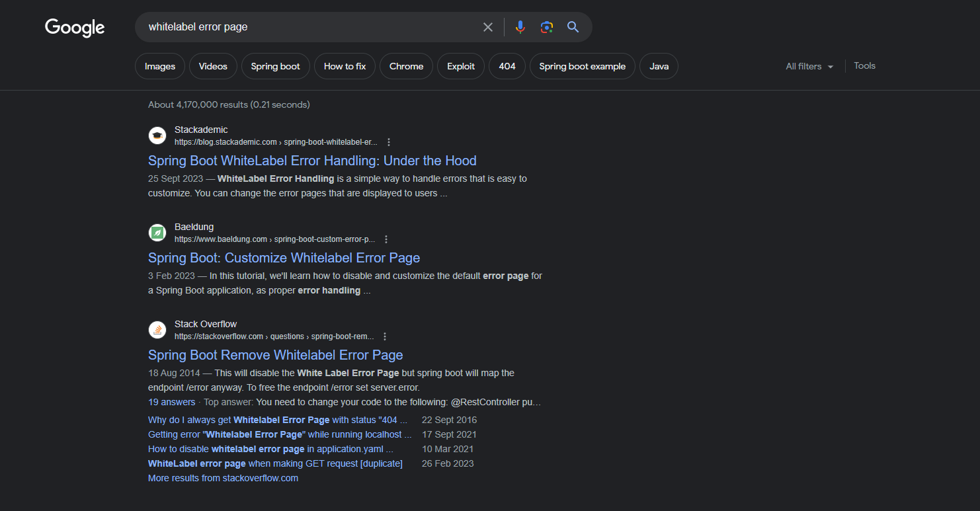Click the 10 Mar 2021 date
This screenshot has width=980, height=511.
click(x=448, y=449)
